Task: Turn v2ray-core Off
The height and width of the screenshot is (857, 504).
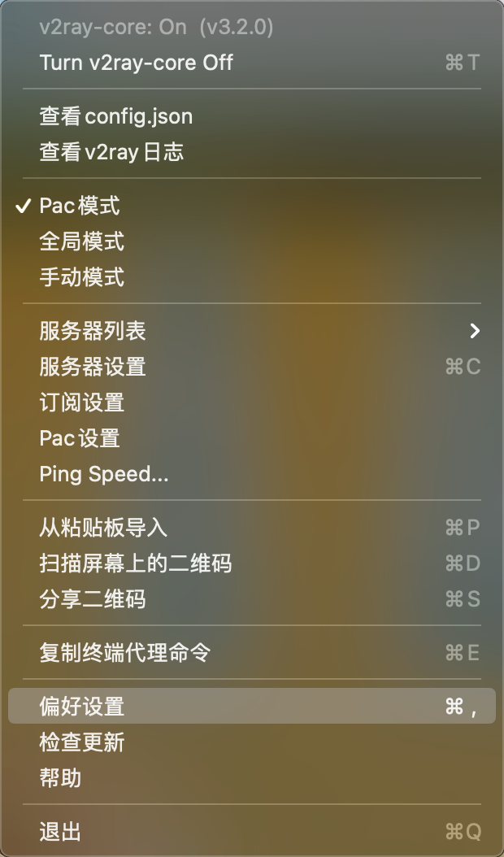Action: click(x=135, y=63)
